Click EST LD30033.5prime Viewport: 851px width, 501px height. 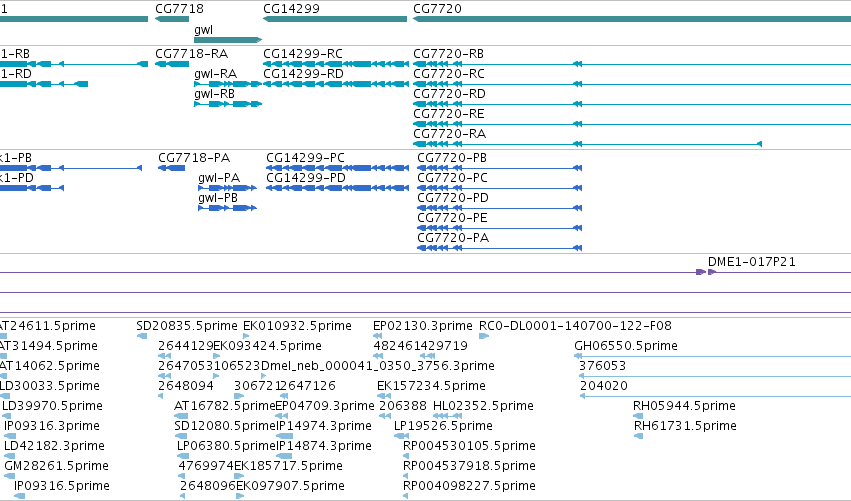click(x=49, y=386)
